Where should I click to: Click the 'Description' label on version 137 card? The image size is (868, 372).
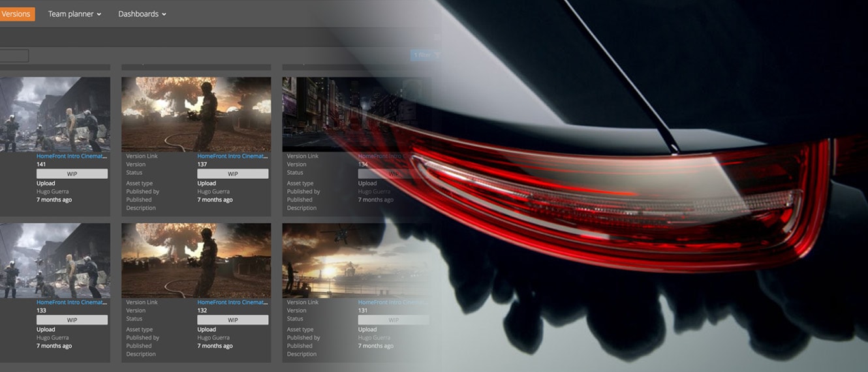[x=141, y=208]
